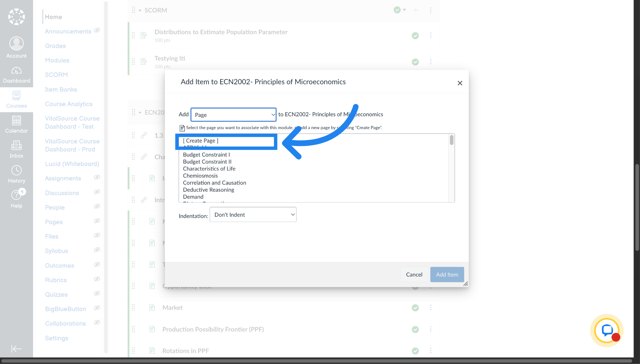The width and height of the screenshot is (640, 364).
Task: Open Settings in course navigation
Action: (57, 338)
